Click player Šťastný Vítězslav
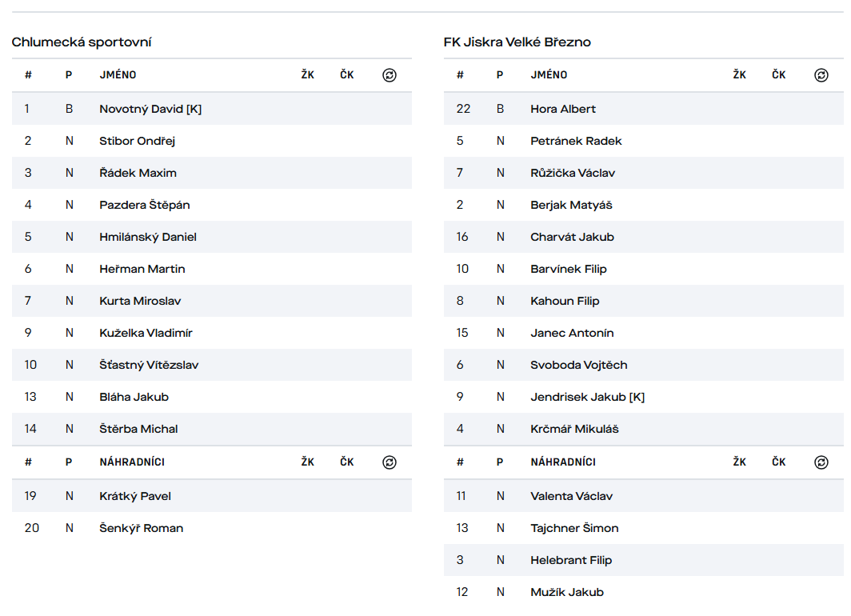The image size is (851, 616). [x=149, y=366]
